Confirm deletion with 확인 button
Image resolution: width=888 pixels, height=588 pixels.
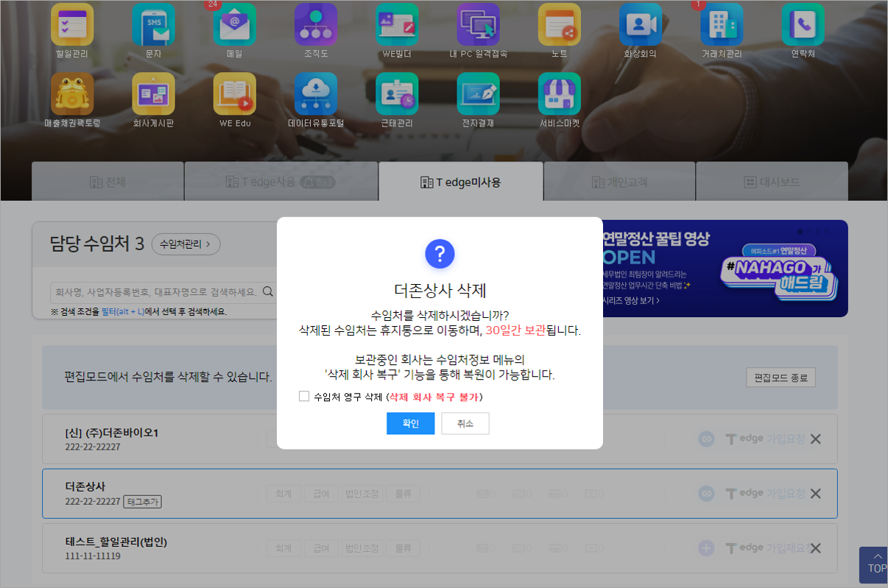coord(410,424)
